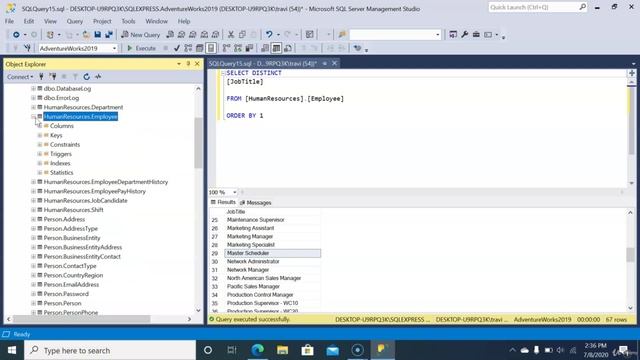Viewport: 640px width, 360px height.
Task: Select the HumanResources.Shift table
Action: (73, 210)
